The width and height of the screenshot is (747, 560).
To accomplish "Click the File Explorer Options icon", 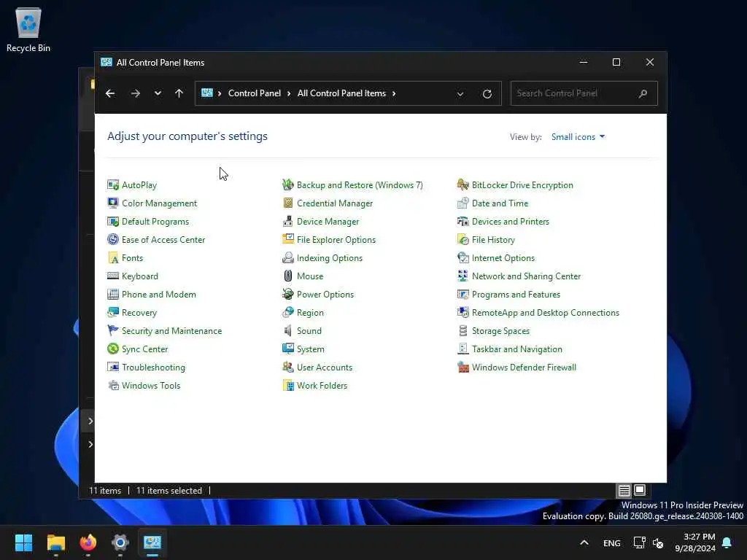I will coord(287,239).
